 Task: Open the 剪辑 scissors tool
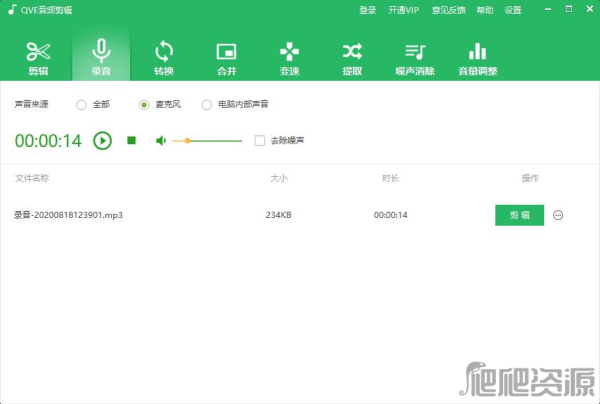pos(38,58)
